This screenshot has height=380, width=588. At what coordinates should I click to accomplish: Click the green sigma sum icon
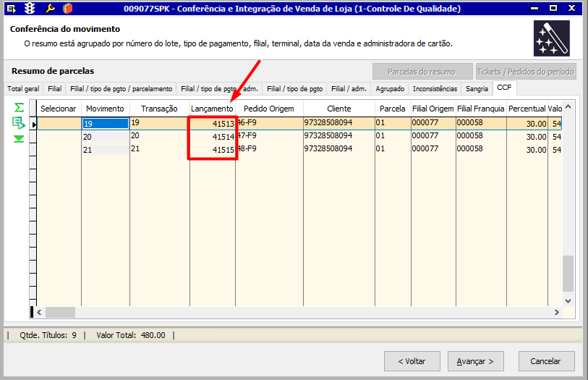pos(19,108)
